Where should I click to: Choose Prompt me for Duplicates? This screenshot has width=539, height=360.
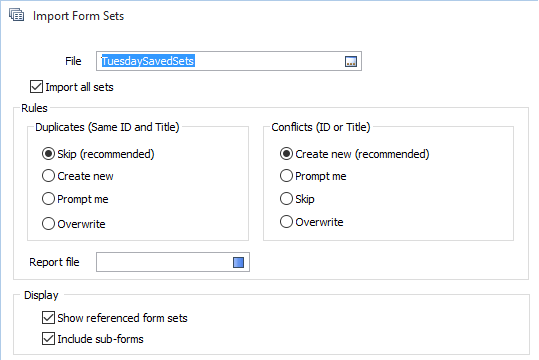click(x=48, y=199)
